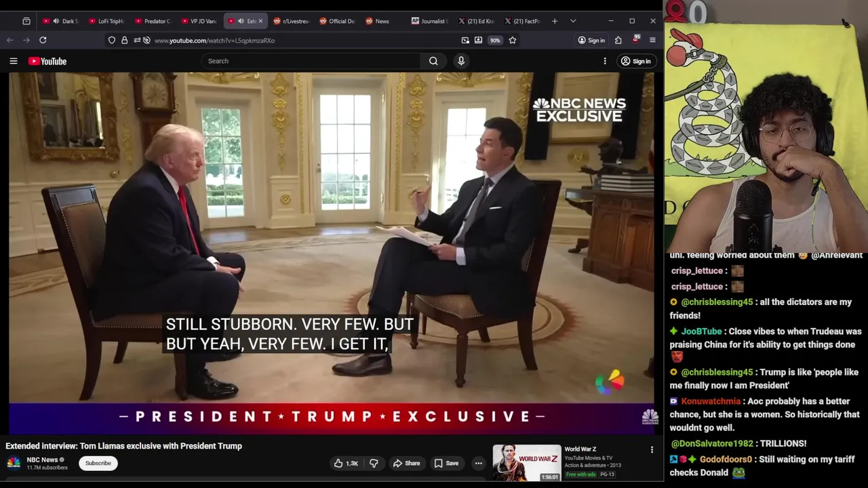This screenshot has width=868, height=488.
Task: Click the video title text
Action: tap(123, 446)
